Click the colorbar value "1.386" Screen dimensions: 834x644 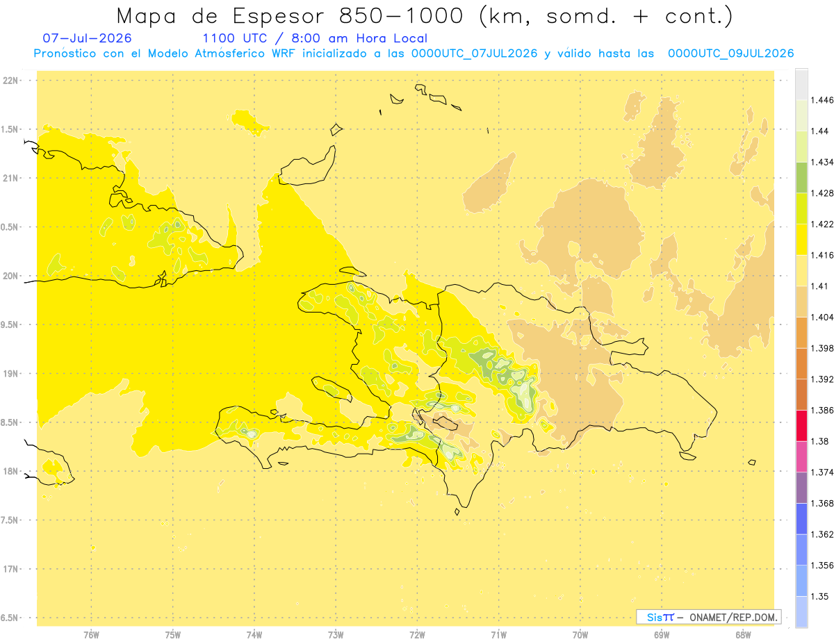tap(822, 411)
